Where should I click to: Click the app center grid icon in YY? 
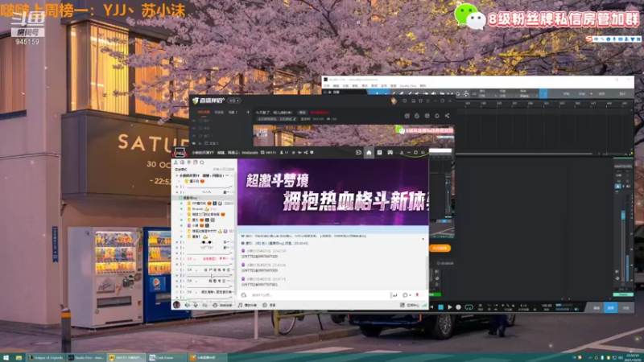(x=402, y=306)
